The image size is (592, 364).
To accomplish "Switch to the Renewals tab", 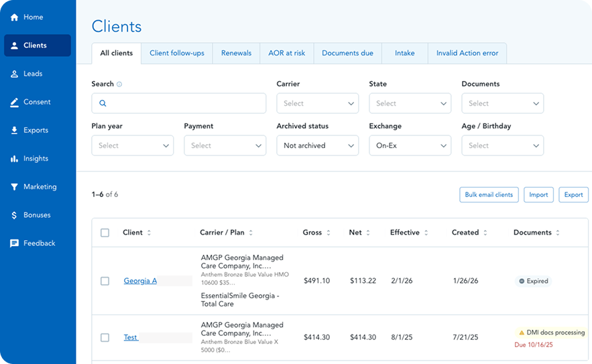I will tap(237, 53).
